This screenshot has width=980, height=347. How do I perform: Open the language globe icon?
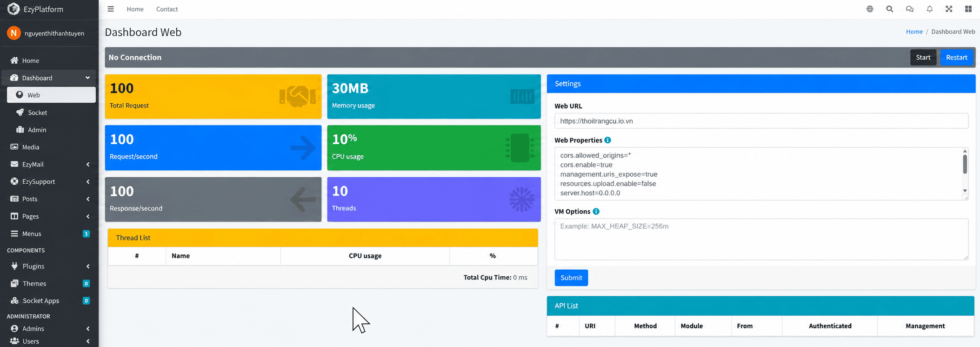click(870, 9)
